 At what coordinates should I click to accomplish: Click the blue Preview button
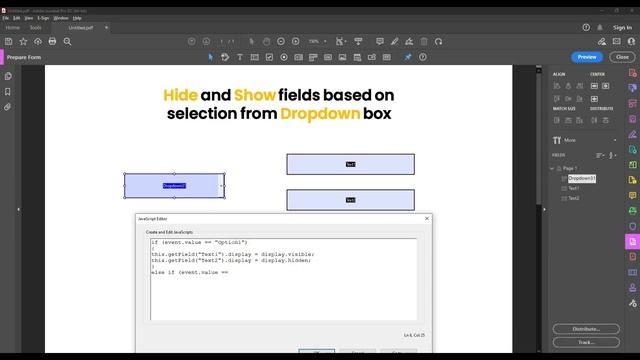(x=587, y=57)
